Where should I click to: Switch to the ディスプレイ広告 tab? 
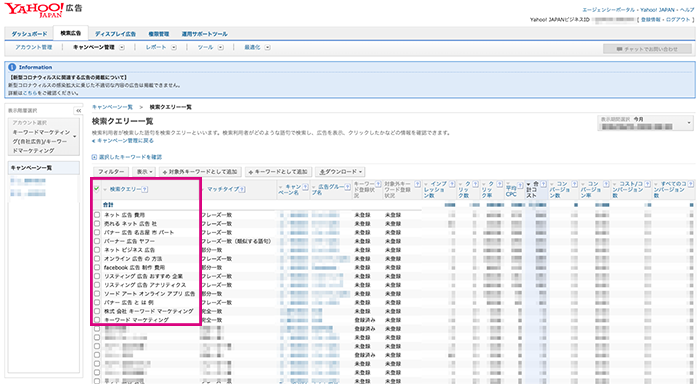pos(115,34)
